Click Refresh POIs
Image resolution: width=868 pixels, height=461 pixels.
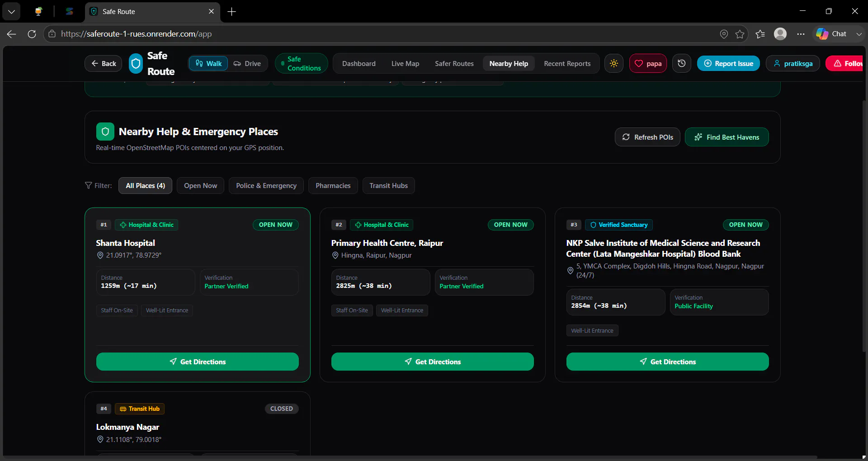(x=647, y=137)
